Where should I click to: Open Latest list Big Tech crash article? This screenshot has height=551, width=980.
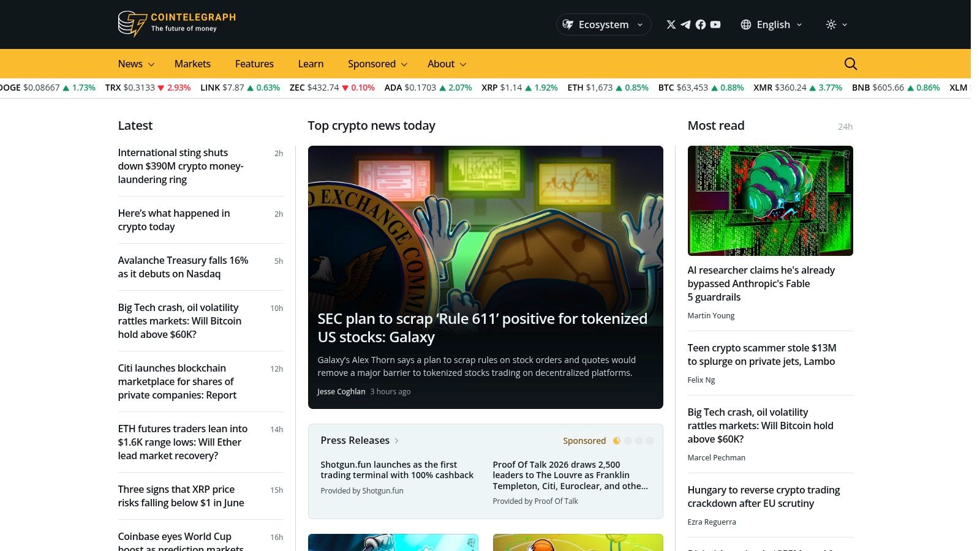click(x=179, y=321)
